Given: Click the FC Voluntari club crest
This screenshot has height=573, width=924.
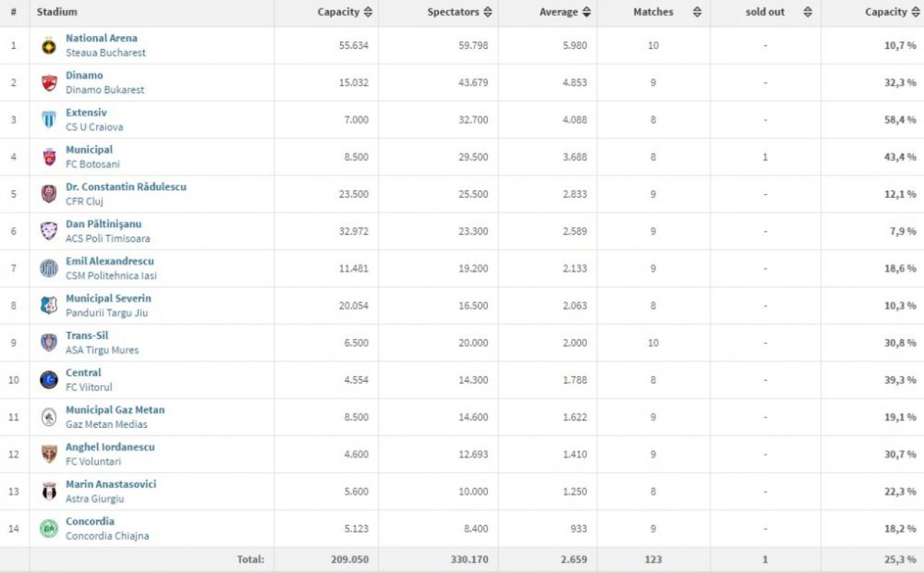Looking at the screenshot, I should point(49,455).
